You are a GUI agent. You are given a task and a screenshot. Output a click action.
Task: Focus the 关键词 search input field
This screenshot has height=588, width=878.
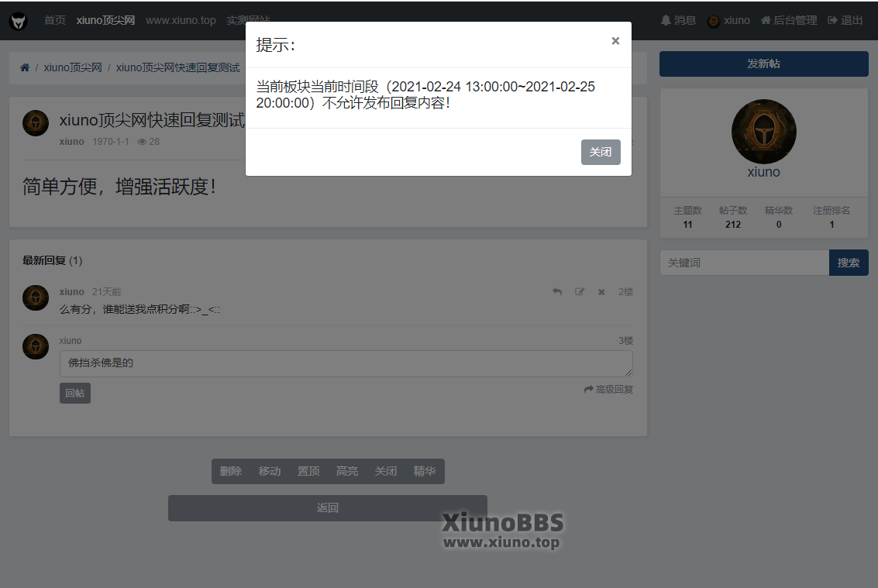pyautogui.click(x=744, y=263)
